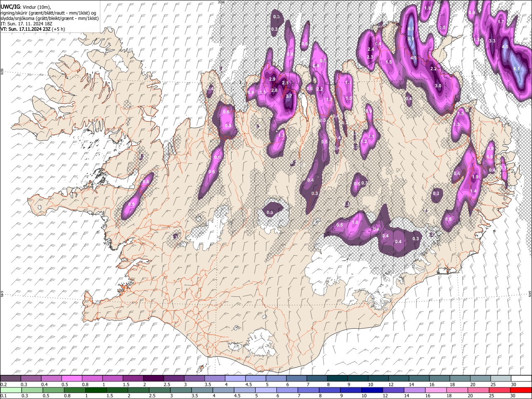Pick the dark teal top-row swatch between 8 and 9
Viewport: 532px width, 399px height.
tap(337, 378)
